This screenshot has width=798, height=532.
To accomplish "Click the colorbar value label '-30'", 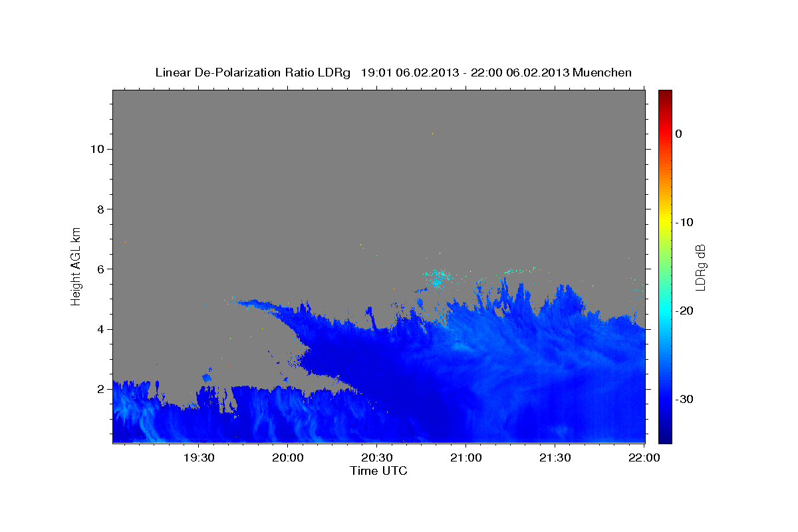I will click(685, 399).
